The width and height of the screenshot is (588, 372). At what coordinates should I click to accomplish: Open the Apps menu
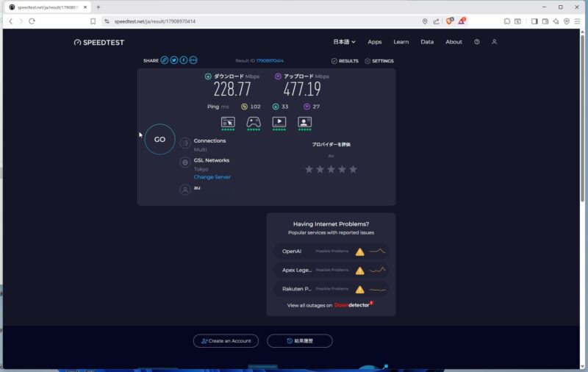[375, 42]
